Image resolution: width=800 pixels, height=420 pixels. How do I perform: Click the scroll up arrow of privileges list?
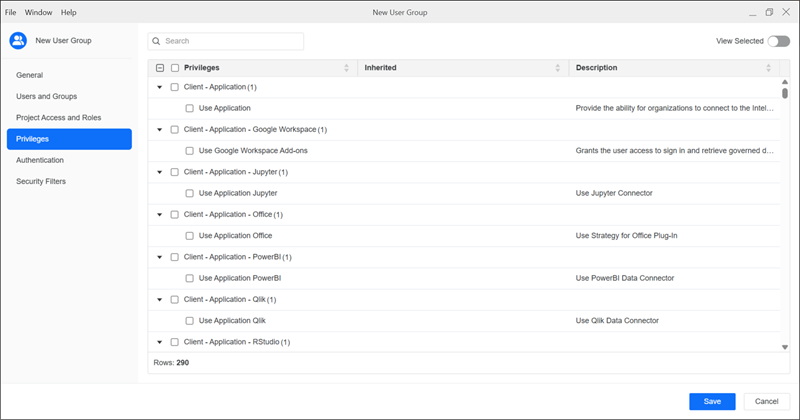tap(785, 79)
